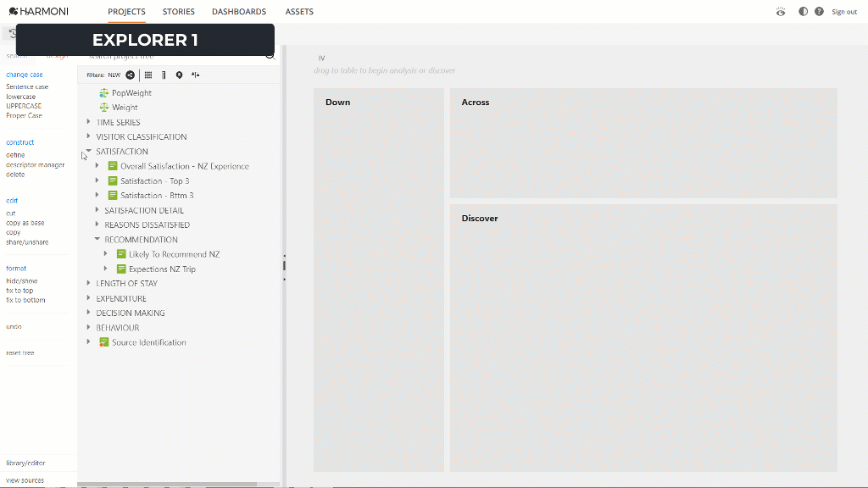Viewport: 868px width, 488px height.
Task: Collapse the SATISFACTION folder
Action: (88, 151)
